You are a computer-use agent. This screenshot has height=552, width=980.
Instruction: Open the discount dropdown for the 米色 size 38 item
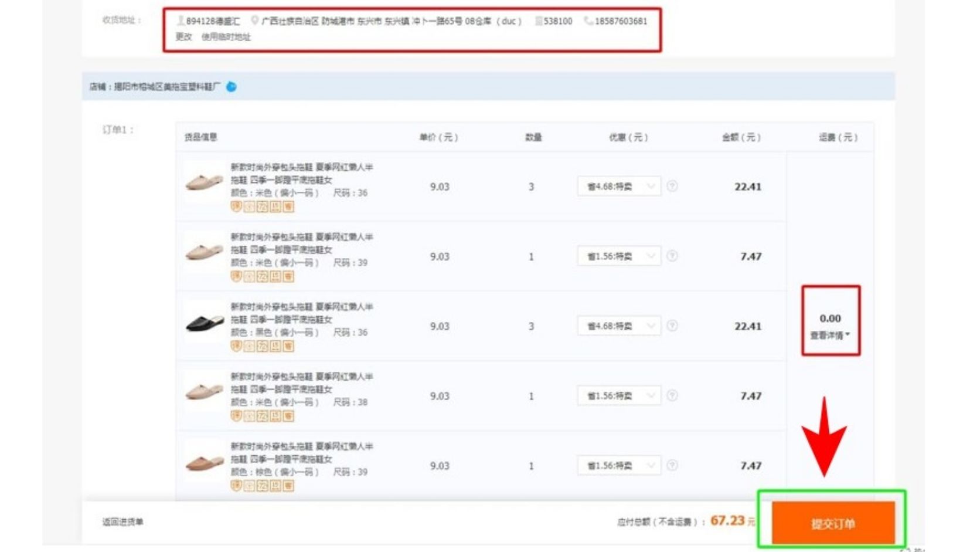pos(619,396)
